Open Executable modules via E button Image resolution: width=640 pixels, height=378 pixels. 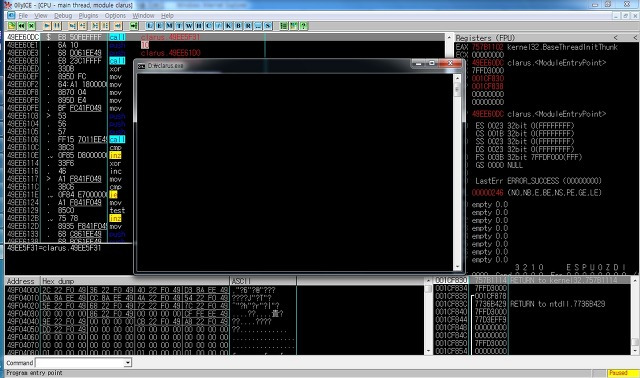[160, 26]
